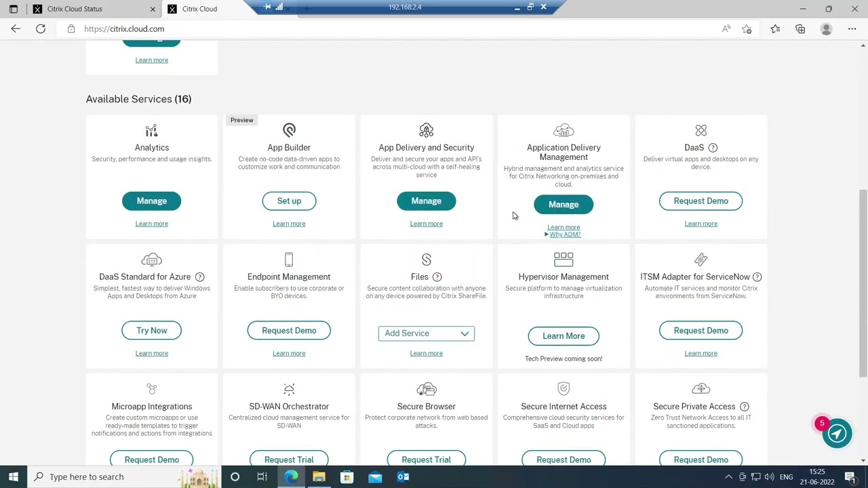The width and height of the screenshot is (868, 488).
Task: Request Trial for SD-WAN Orchestrator
Action: (x=289, y=460)
